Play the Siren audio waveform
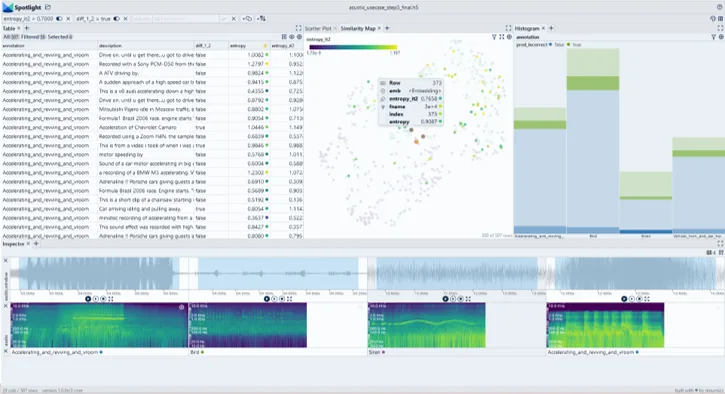 (x=446, y=299)
